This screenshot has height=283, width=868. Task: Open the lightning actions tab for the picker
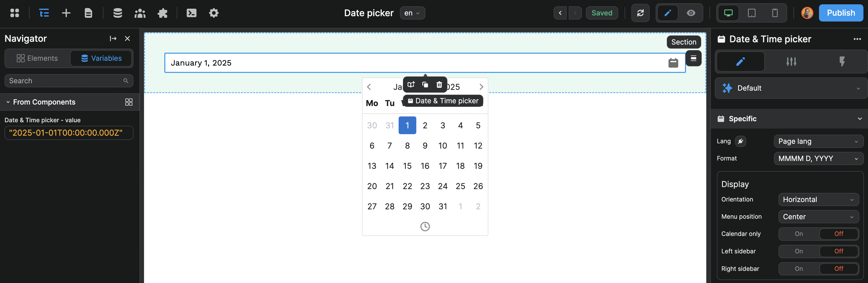pos(842,62)
